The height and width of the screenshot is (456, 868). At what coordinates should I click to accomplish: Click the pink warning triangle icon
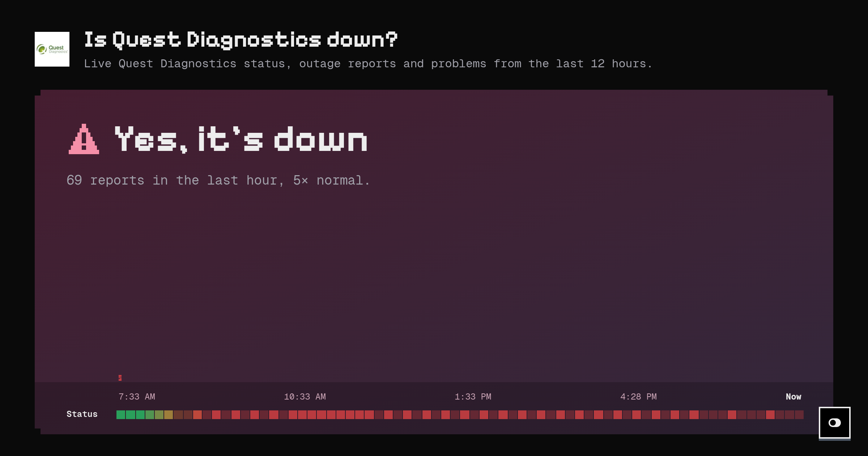(84, 139)
